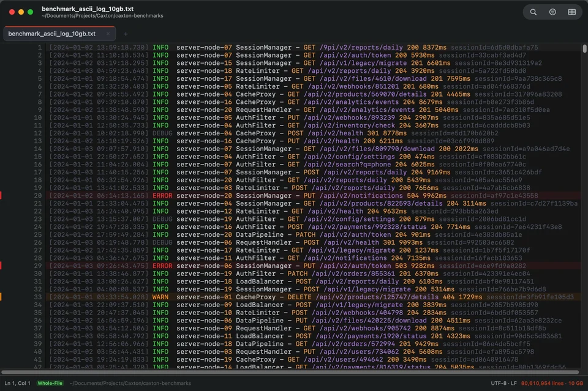The height and width of the screenshot is (391, 588).
Task: Click the 404 status code on line 33
Action: point(448,297)
